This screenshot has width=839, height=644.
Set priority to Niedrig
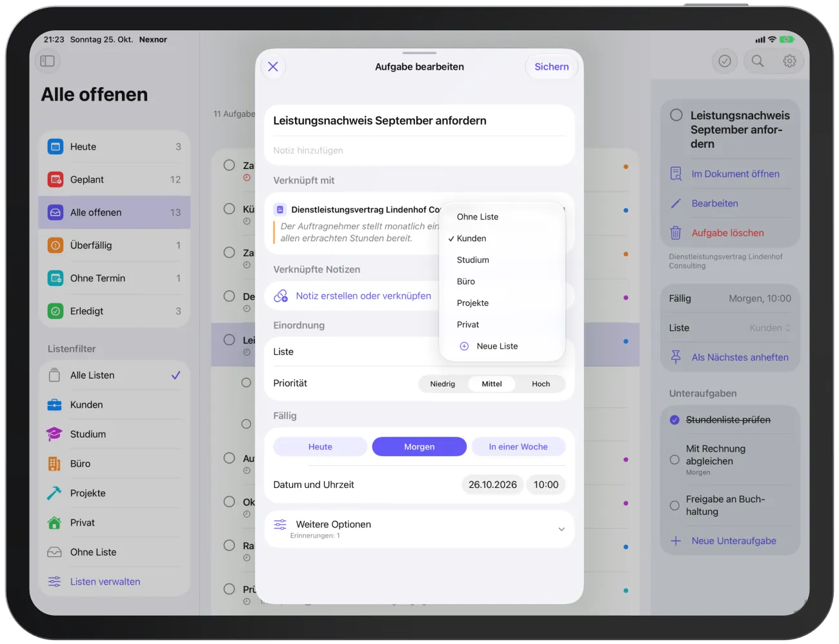coord(443,384)
